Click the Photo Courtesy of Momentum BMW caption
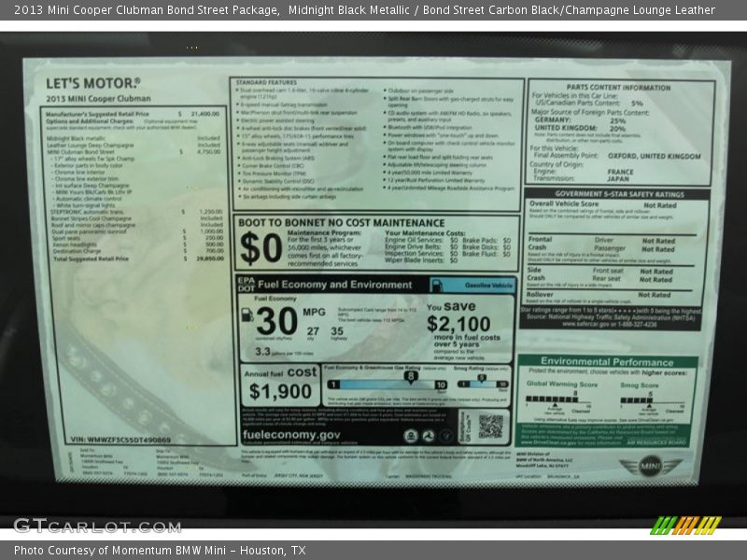 point(160,551)
